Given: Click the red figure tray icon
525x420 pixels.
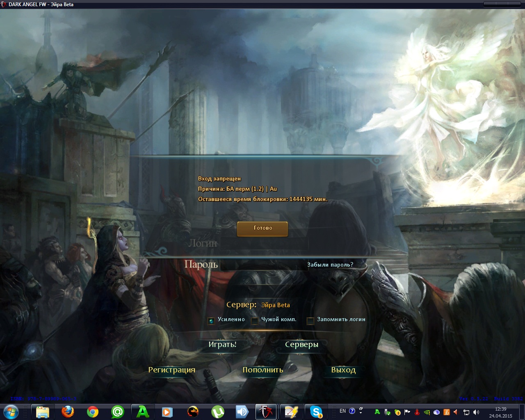Looking at the screenshot, I should click(x=417, y=412).
